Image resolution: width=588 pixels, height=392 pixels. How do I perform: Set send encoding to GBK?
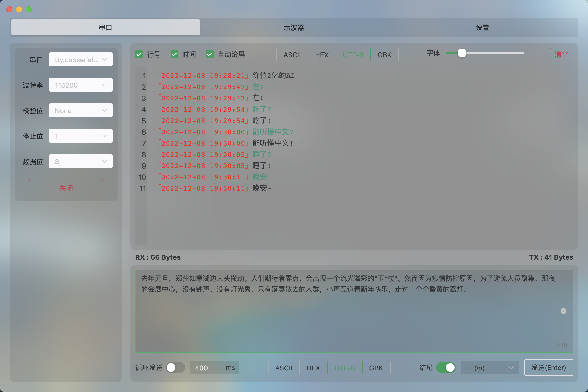coord(376,367)
